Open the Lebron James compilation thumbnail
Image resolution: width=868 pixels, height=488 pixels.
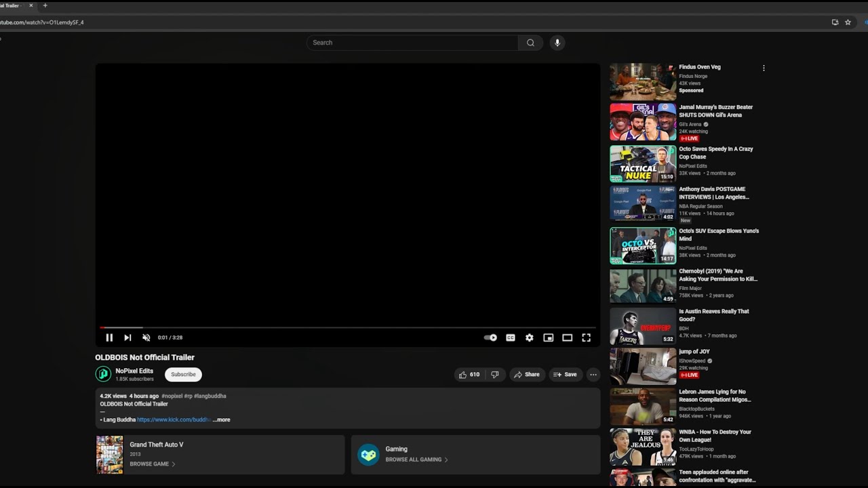pos(643,407)
